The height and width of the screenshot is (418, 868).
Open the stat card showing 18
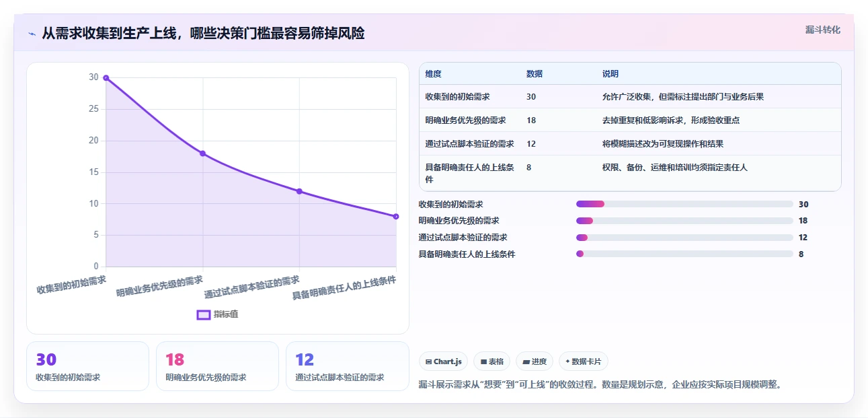[217, 366]
